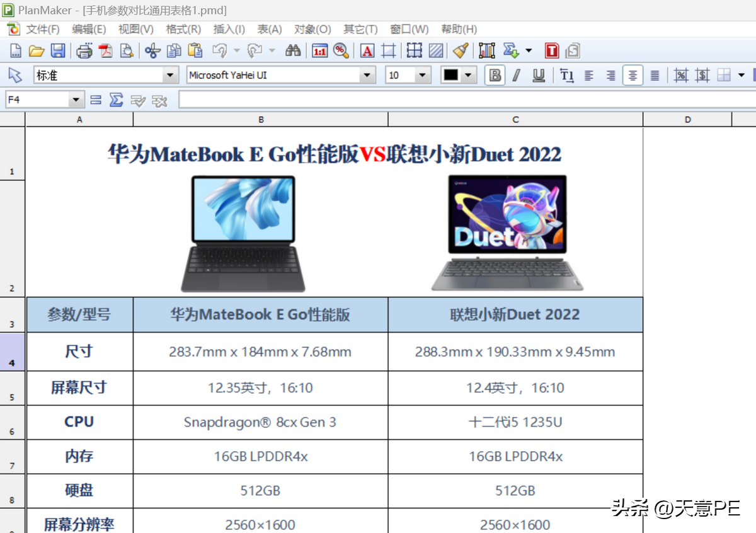Align text right

pos(611,76)
